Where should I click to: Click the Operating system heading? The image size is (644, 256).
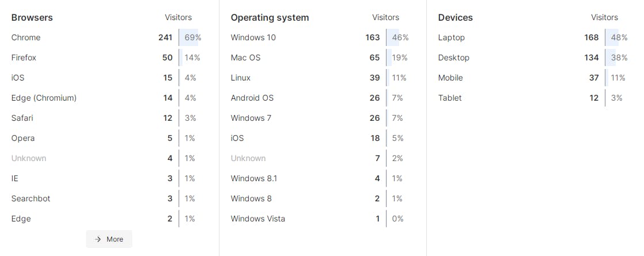(270, 18)
